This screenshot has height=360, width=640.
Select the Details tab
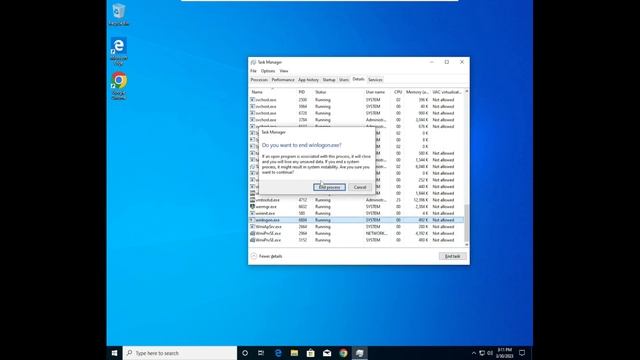coord(358,79)
